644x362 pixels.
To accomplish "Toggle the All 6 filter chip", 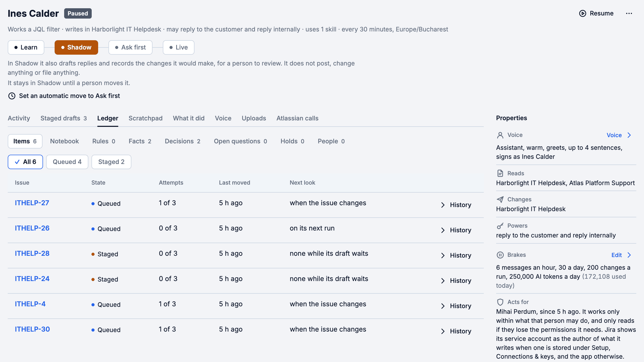I will [x=25, y=162].
